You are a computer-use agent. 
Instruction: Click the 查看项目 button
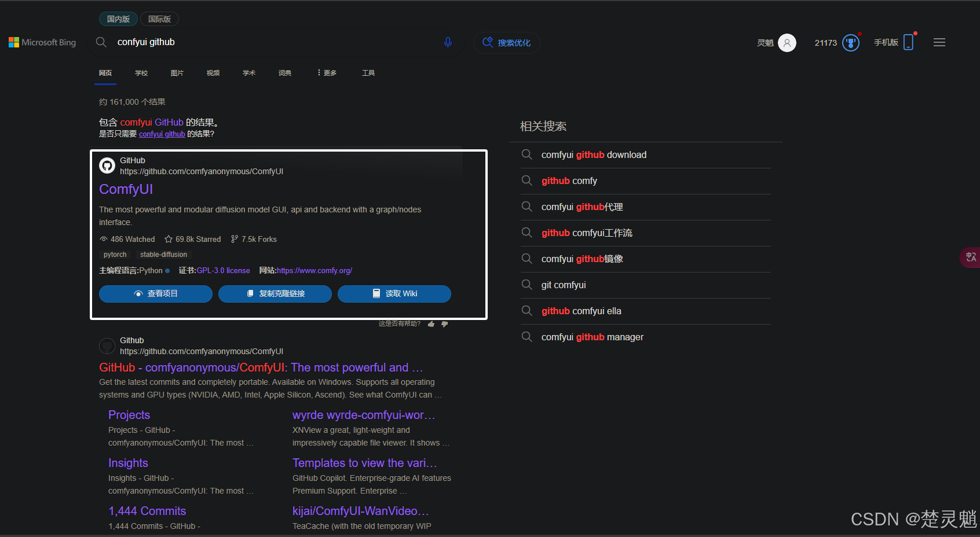[x=156, y=294]
